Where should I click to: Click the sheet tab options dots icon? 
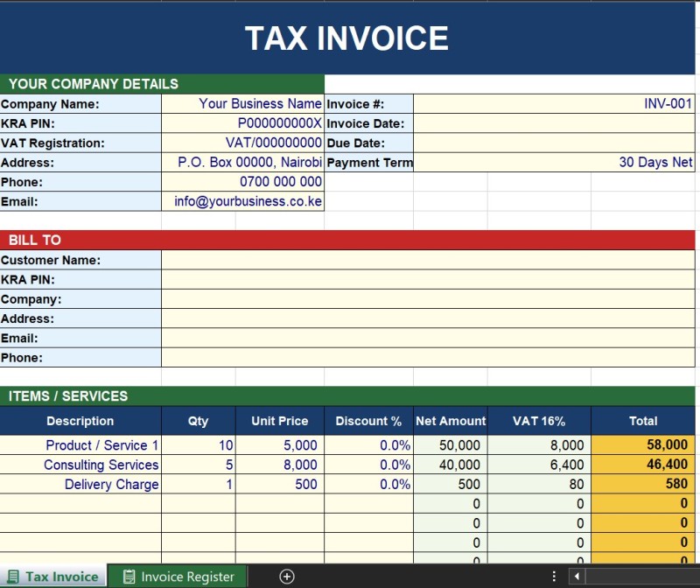[554, 577]
